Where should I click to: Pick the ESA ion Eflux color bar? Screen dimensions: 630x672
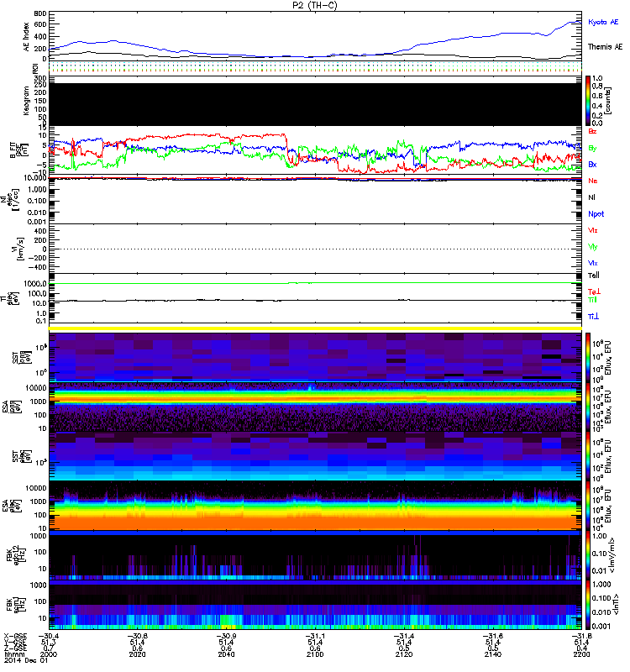588,407
